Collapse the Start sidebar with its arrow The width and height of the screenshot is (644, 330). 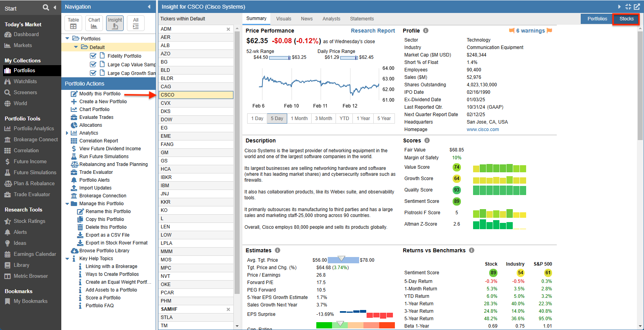coord(55,7)
